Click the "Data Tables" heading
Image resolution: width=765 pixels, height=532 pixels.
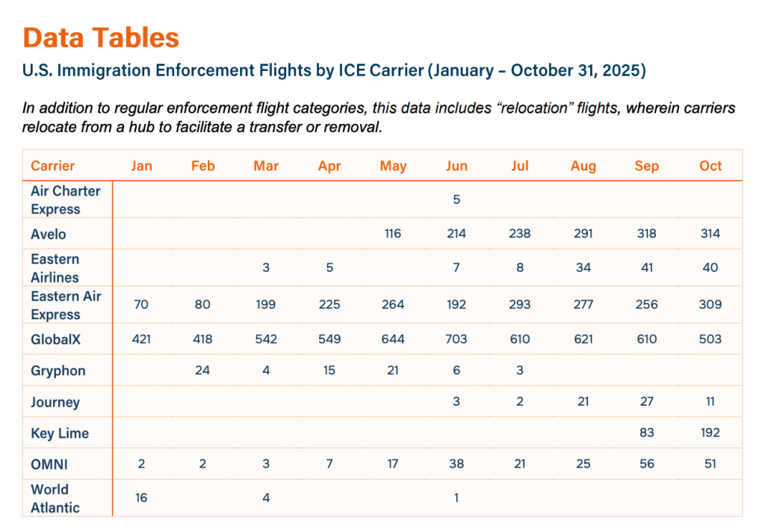point(101,38)
